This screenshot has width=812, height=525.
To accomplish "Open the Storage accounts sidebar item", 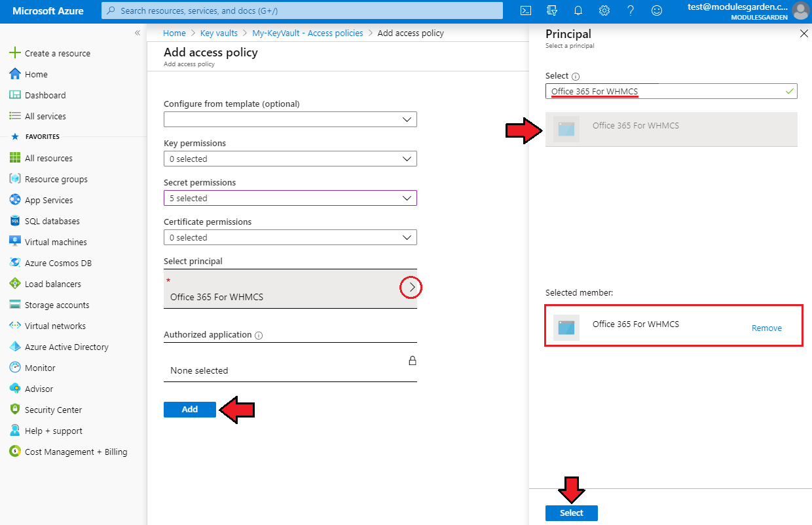I will click(x=57, y=305).
